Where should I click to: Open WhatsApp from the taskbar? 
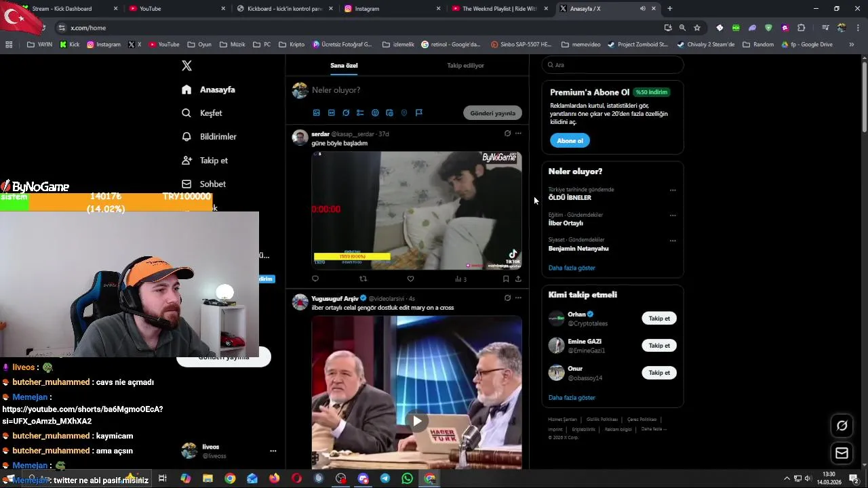[407, 479]
